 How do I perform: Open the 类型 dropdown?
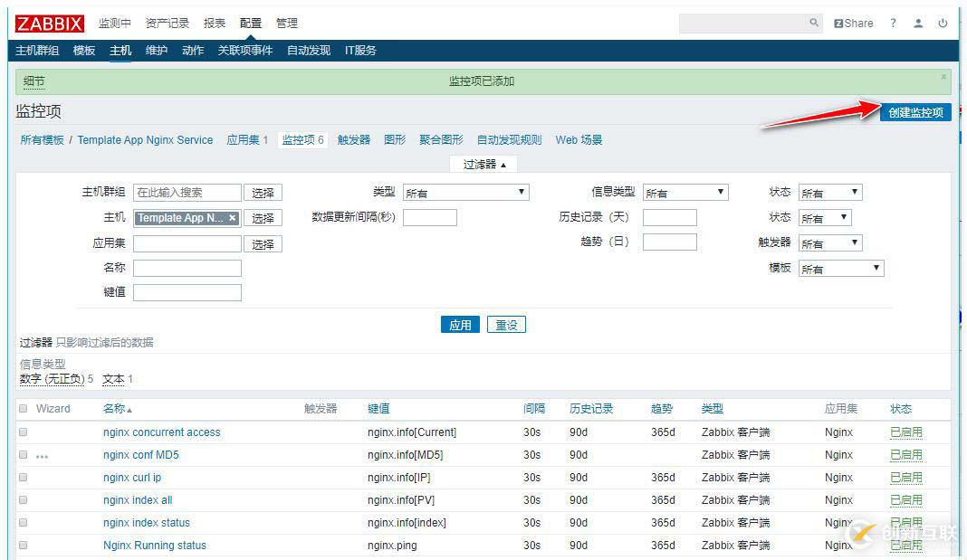(465, 192)
